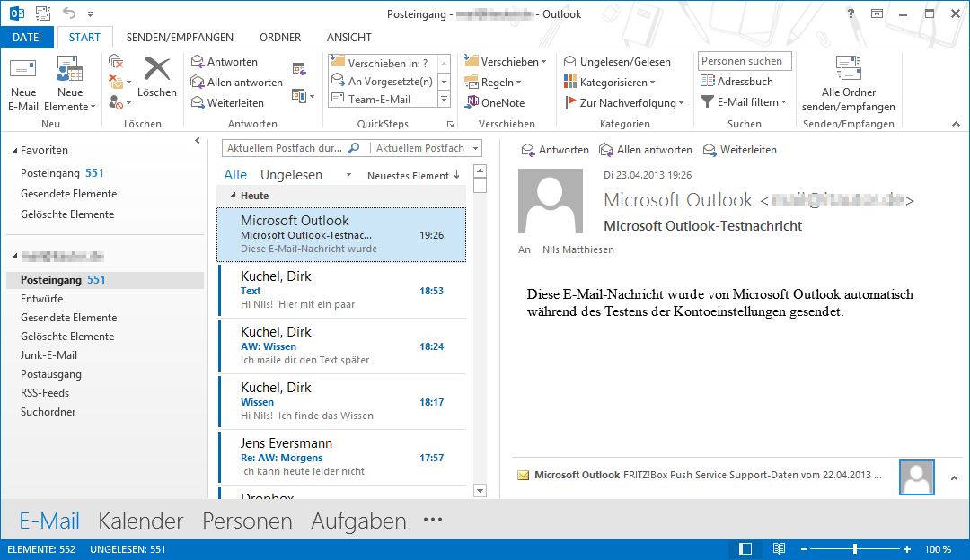Screen dimensions: 970x560
Task: Collapse the Heute group header
Action: coord(234,196)
